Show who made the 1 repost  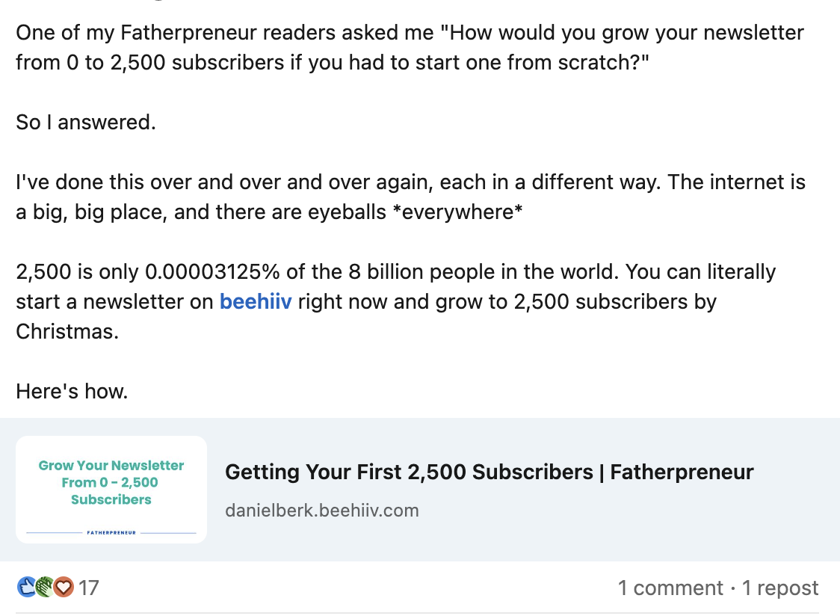(x=780, y=588)
